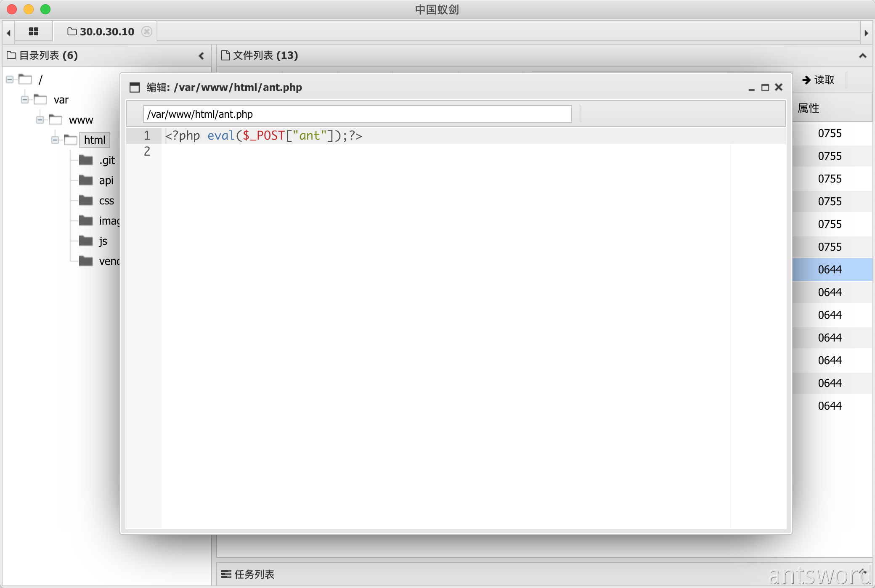875x588 pixels.
Task: Expand the 任务列表 task list panel
Action: point(862,572)
